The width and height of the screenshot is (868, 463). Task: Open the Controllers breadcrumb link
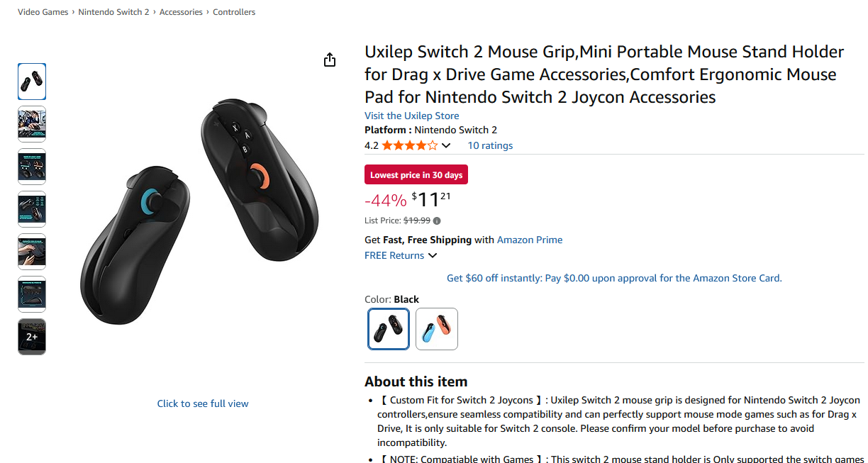pyautogui.click(x=234, y=12)
